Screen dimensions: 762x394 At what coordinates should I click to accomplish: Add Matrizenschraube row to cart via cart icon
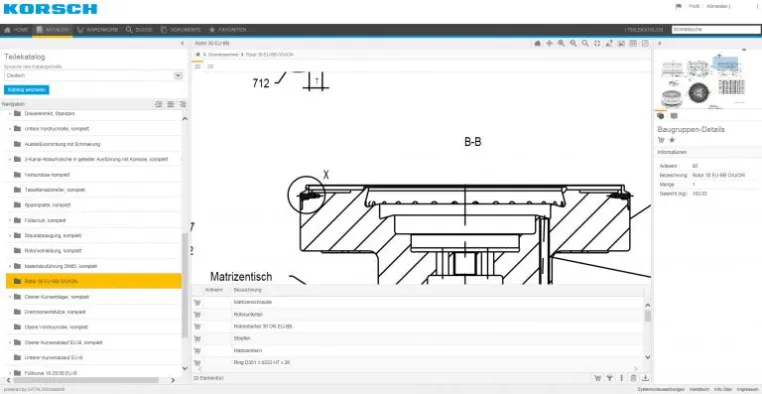197,302
